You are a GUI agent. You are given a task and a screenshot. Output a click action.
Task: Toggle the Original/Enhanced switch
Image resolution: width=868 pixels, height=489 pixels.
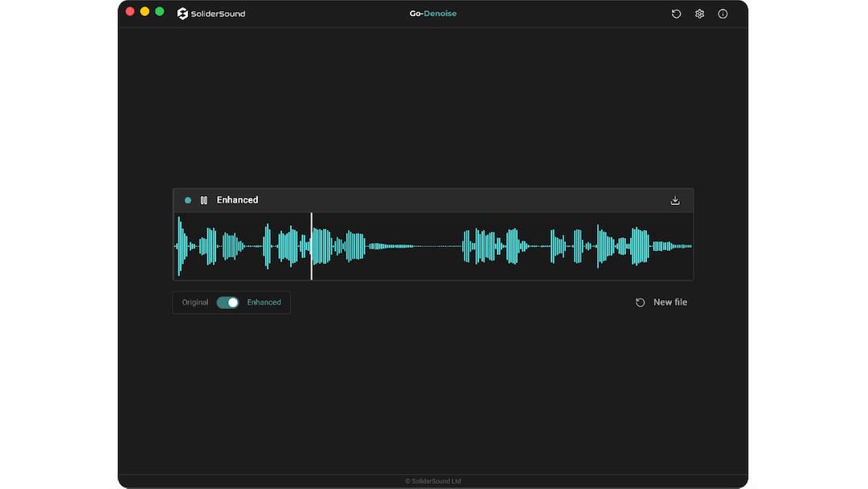[227, 302]
